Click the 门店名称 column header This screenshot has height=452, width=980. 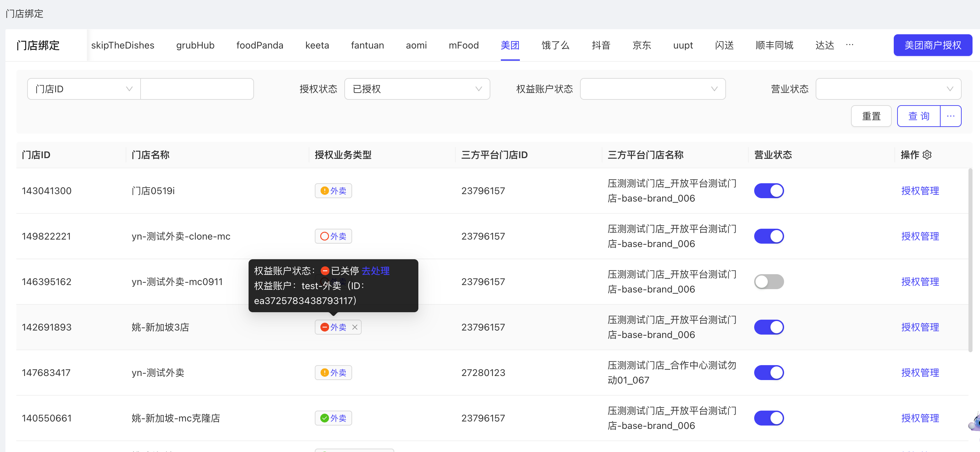tap(150, 155)
